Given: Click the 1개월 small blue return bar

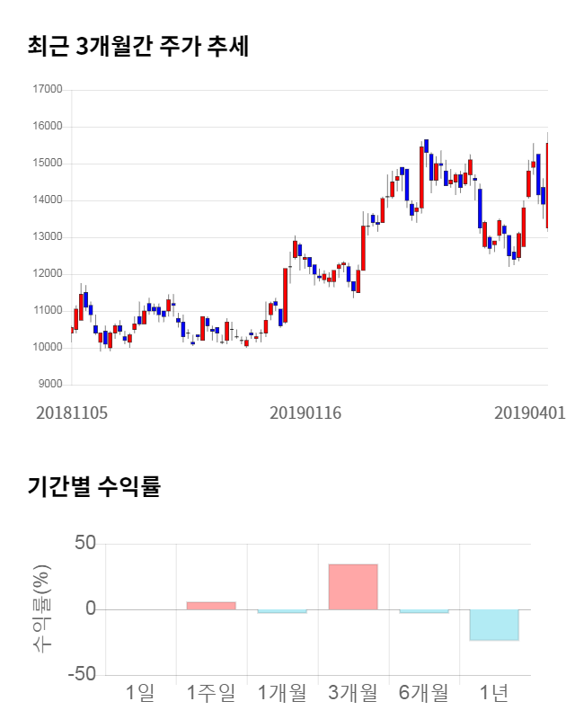Looking at the screenshot, I should coord(282,611).
